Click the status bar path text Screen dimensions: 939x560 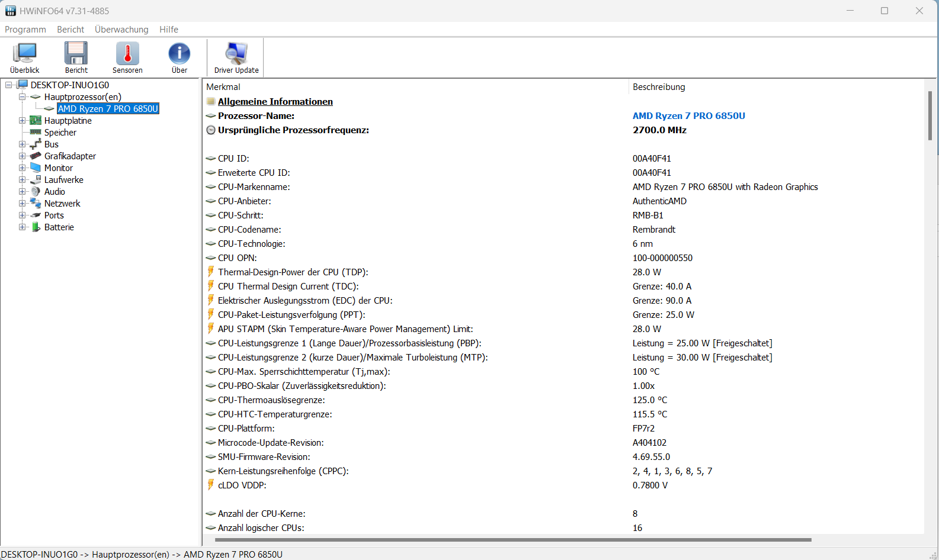pos(142,555)
